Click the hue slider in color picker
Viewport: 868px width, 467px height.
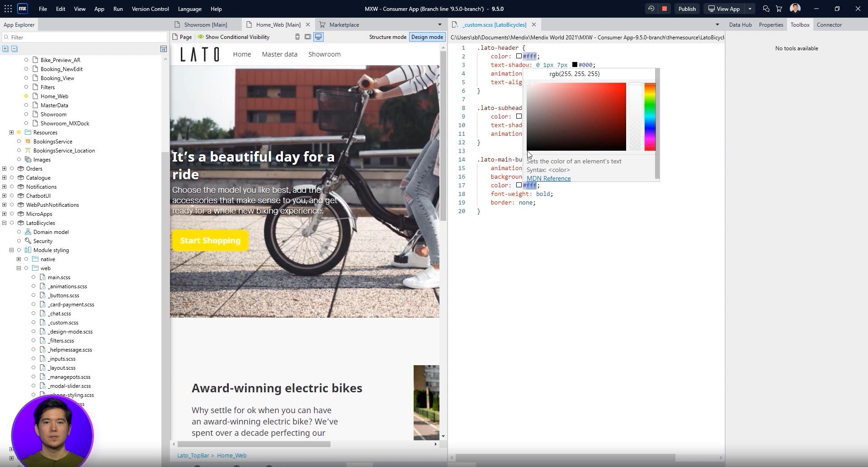pos(650,117)
